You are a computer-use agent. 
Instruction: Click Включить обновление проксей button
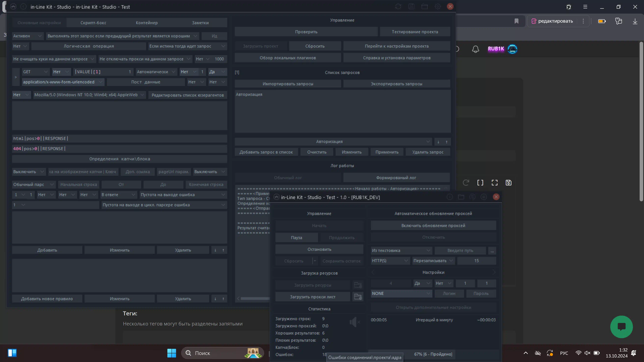point(433,226)
